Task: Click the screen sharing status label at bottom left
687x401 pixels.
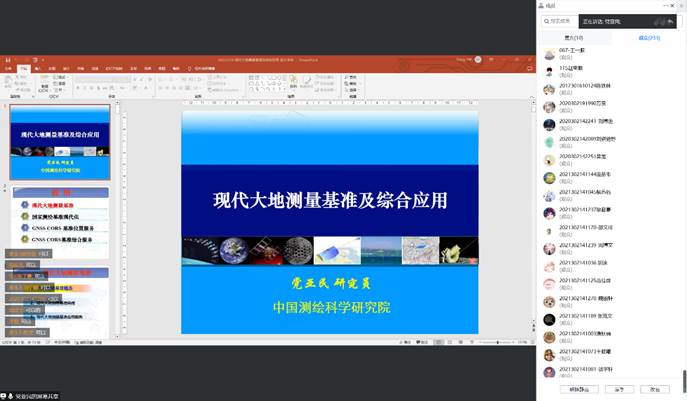Action: pyautogui.click(x=30, y=396)
